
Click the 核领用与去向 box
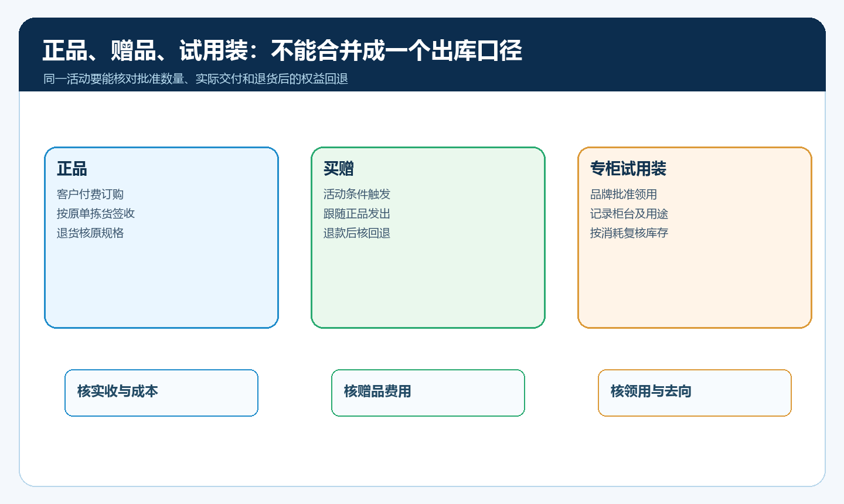695,393
